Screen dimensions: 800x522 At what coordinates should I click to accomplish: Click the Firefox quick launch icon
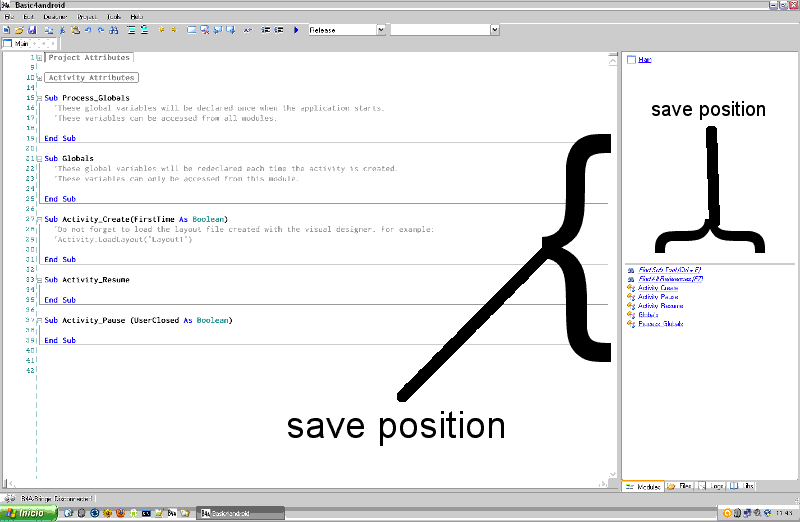120,513
